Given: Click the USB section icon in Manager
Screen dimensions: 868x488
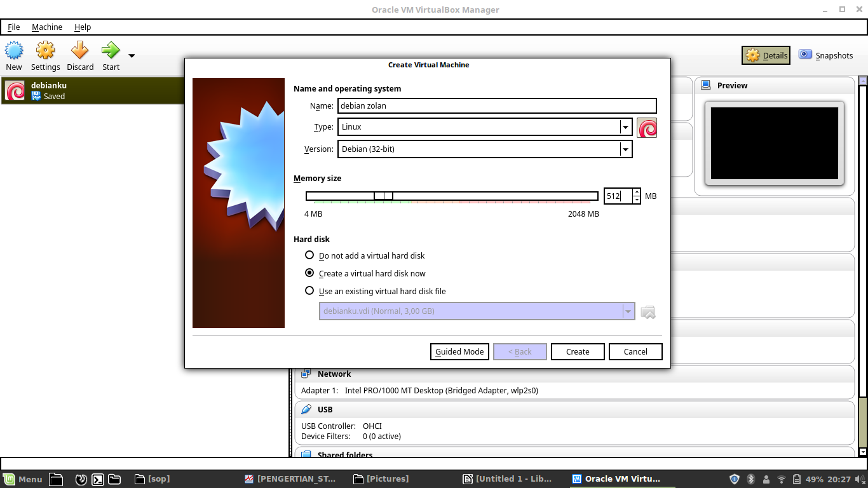Looking at the screenshot, I should [306, 410].
